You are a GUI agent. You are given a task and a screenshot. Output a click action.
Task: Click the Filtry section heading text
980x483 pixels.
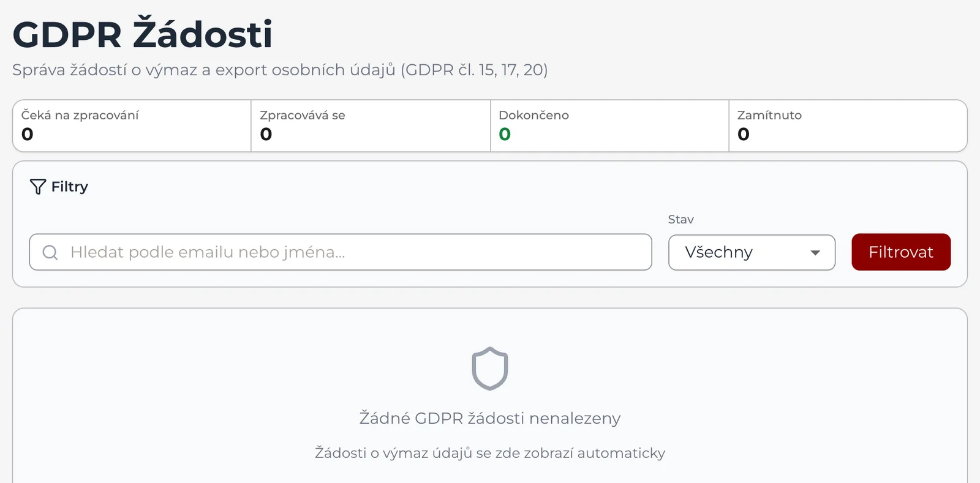pos(70,187)
